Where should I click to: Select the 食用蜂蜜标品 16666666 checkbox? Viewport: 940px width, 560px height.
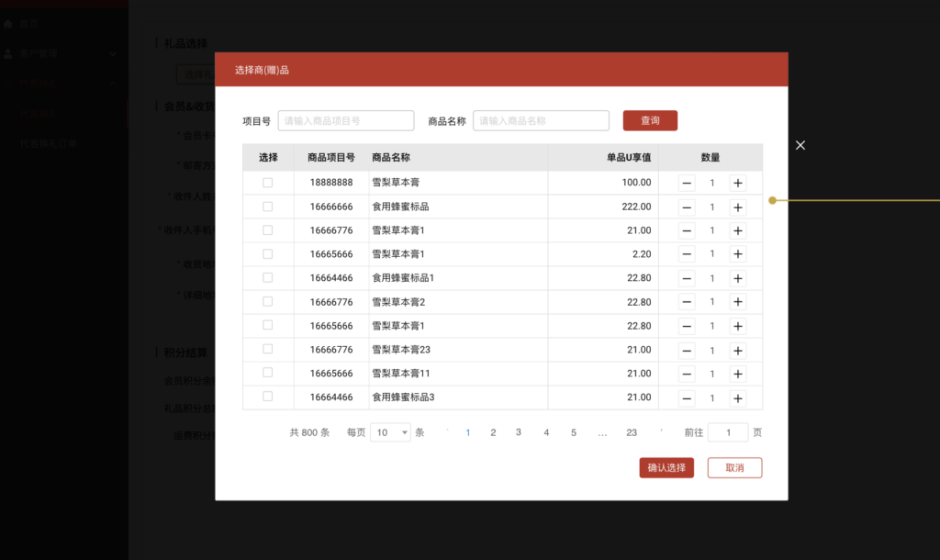click(x=267, y=207)
